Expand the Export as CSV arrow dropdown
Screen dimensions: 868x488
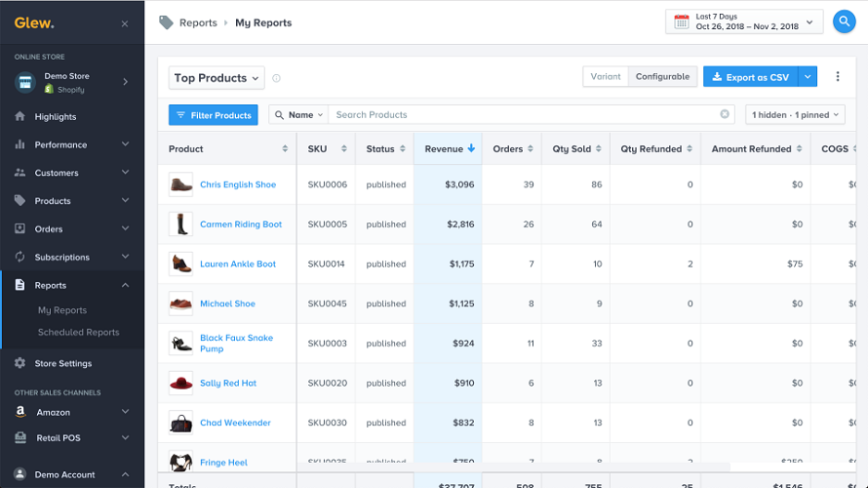click(808, 77)
